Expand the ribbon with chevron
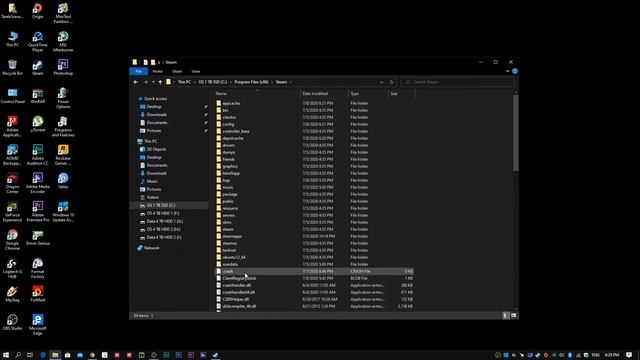 [x=507, y=71]
